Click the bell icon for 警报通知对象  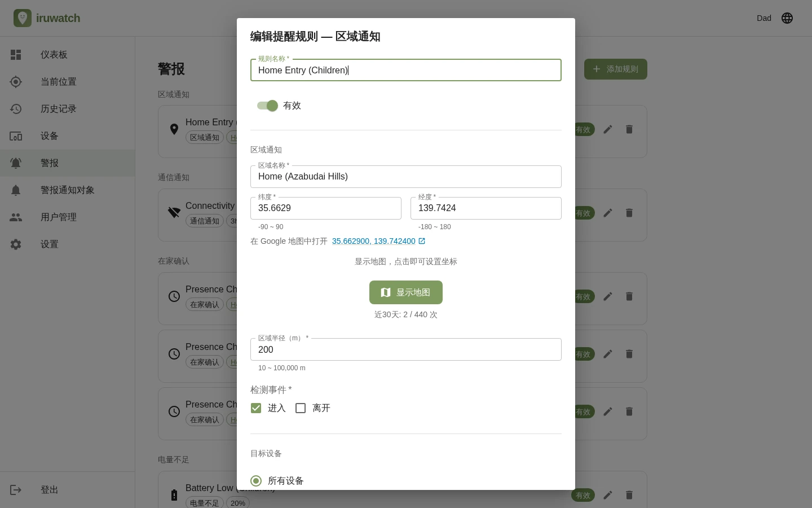click(16, 190)
